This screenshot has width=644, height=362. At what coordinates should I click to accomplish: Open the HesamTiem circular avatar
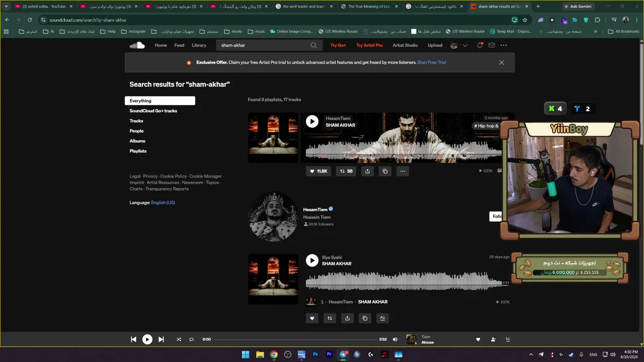click(273, 217)
